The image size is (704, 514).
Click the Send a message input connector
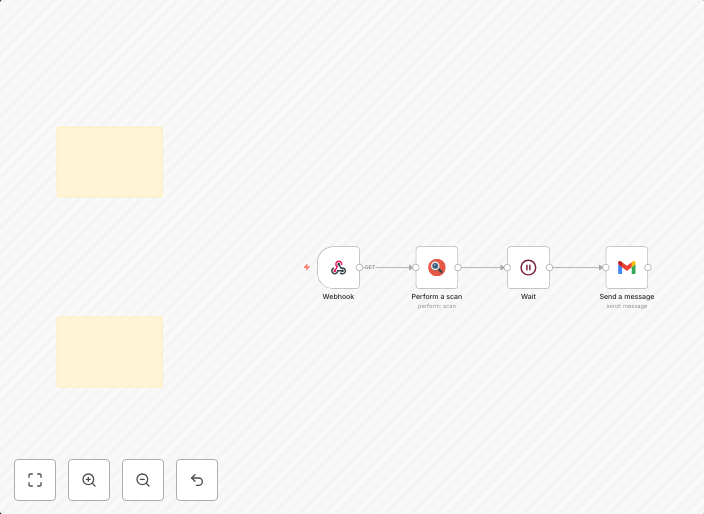(x=606, y=268)
